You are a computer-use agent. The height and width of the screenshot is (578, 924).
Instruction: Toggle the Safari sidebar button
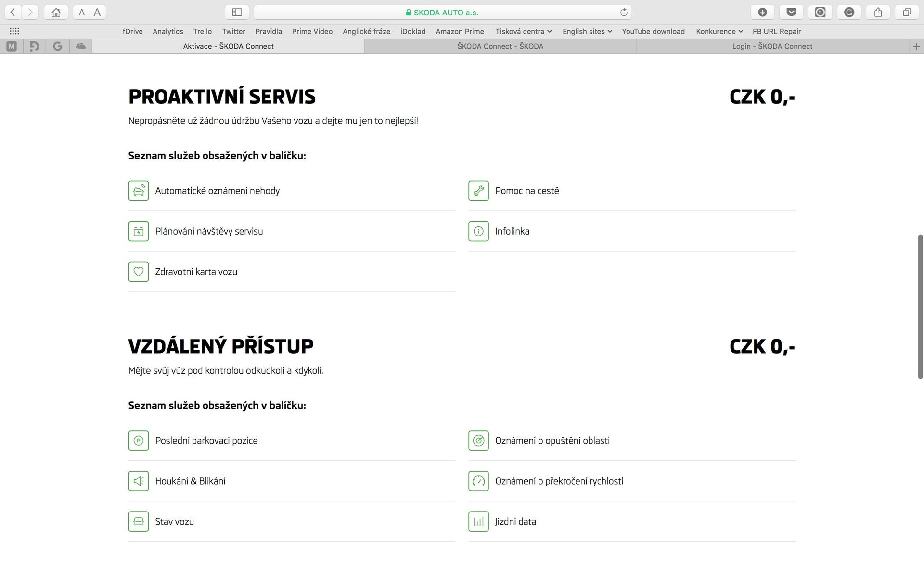(237, 13)
